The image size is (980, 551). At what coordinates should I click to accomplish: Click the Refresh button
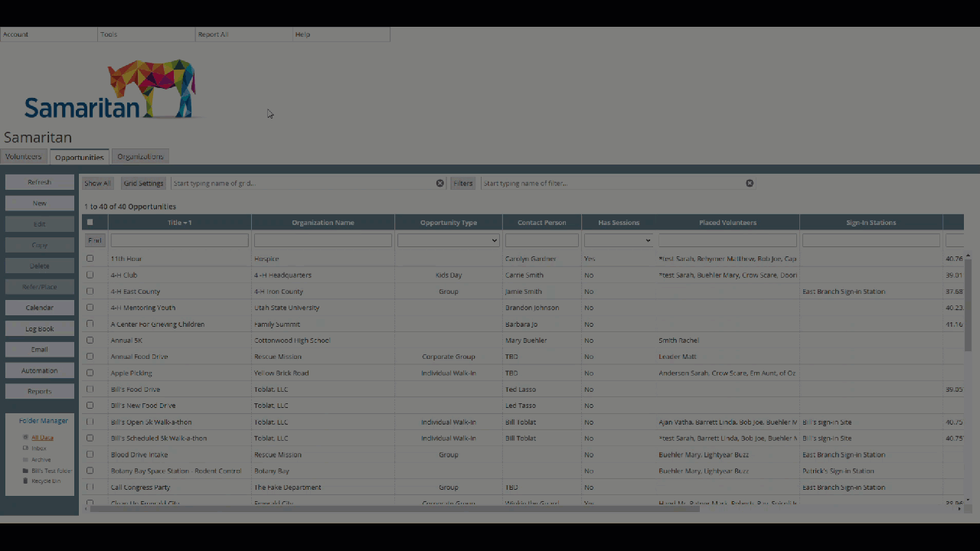pyautogui.click(x=39, y=181)
